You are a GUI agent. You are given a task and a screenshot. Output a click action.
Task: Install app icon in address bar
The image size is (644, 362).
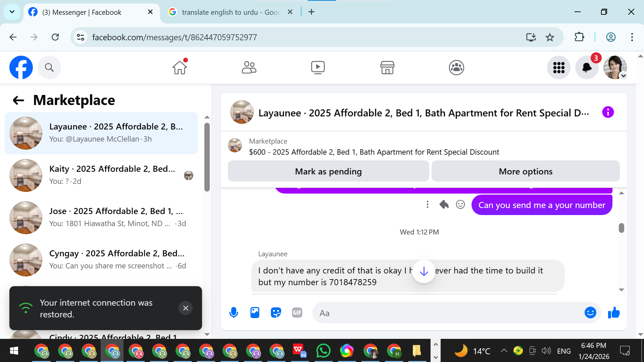tap(531, 37)
